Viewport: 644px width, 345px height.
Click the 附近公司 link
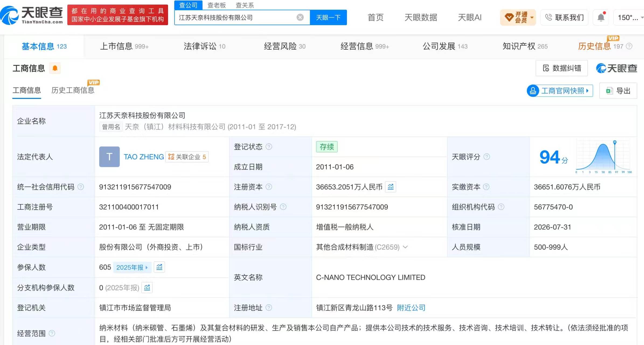point(411,308)
